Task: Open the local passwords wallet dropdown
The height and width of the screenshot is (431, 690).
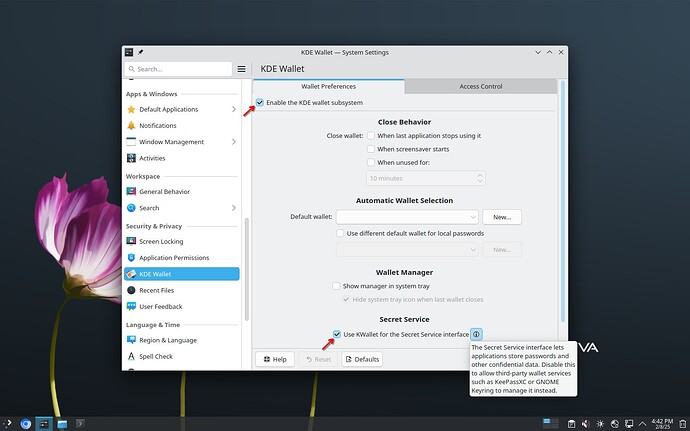Action: point(407,250)
